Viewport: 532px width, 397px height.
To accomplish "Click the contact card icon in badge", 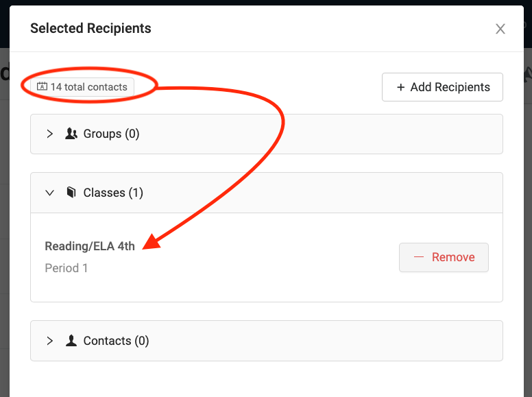I will (42, 87).
